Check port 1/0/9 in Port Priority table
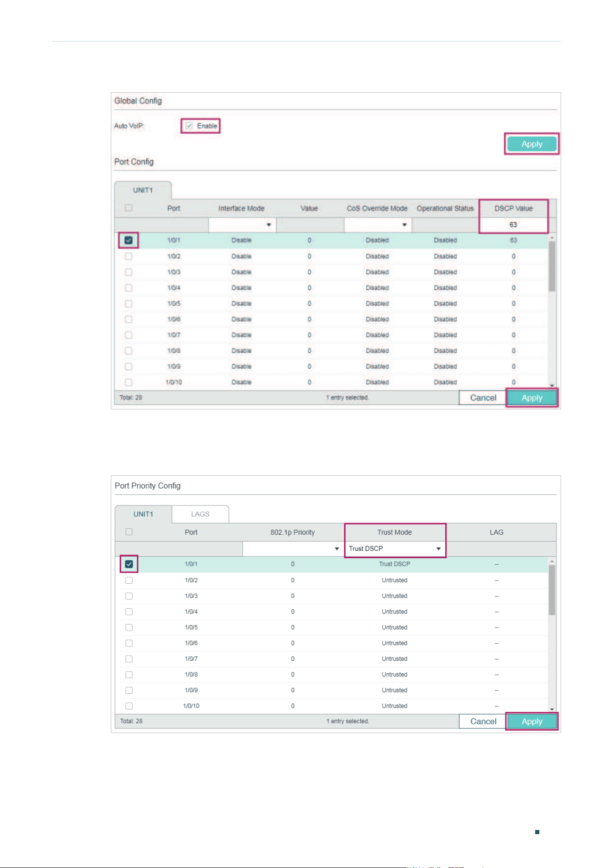The width and height of the screenshot is (614, 868). pos(129,690)
